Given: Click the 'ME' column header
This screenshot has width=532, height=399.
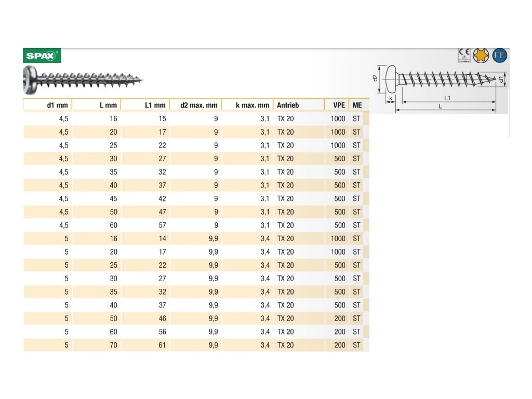Looking at the screenshot, I should pos(357,105).
